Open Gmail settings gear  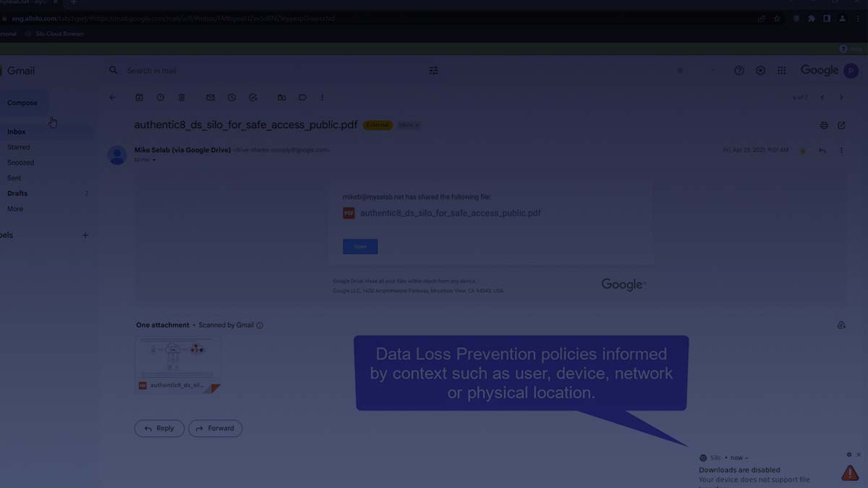[x=760, y=71]
